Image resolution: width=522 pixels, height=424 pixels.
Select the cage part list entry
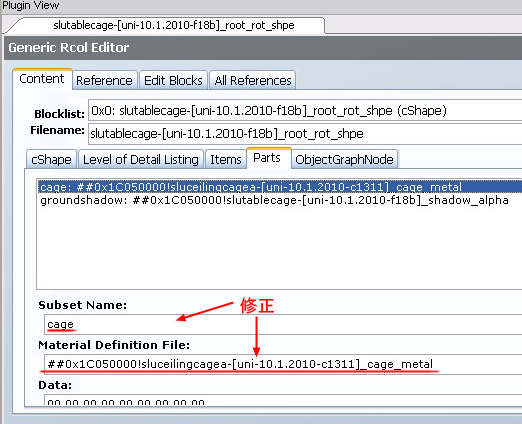(x=280, y=187)
